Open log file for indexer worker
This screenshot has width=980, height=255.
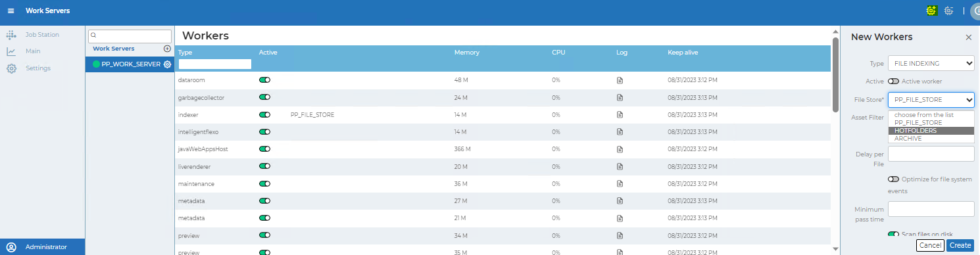[x=620, y=114]
